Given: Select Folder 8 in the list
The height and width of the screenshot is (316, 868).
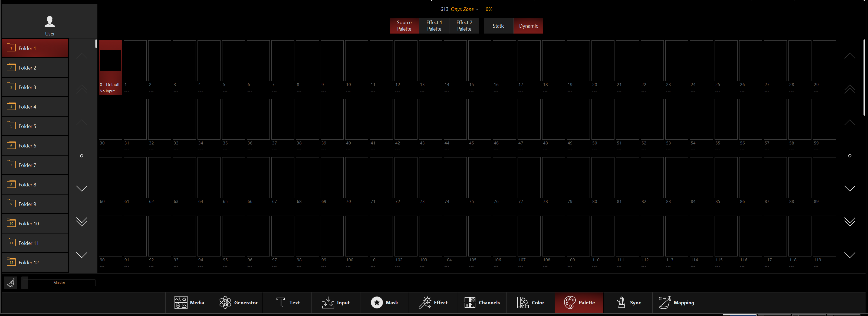Looking at the screenshot, I should pyautogui.click(x=35, y=185).
